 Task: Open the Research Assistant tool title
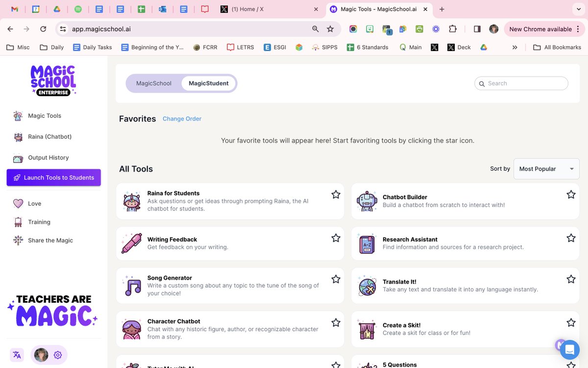[x=410, y=239]
